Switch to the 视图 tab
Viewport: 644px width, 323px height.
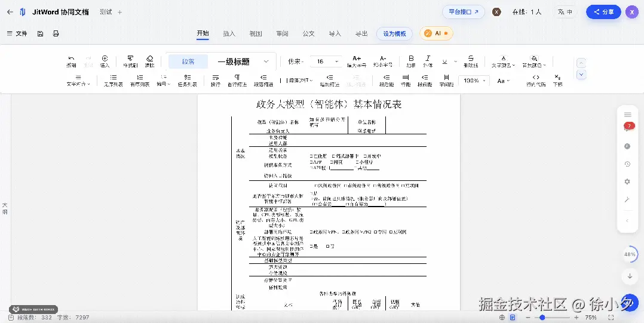coord(256,33)
